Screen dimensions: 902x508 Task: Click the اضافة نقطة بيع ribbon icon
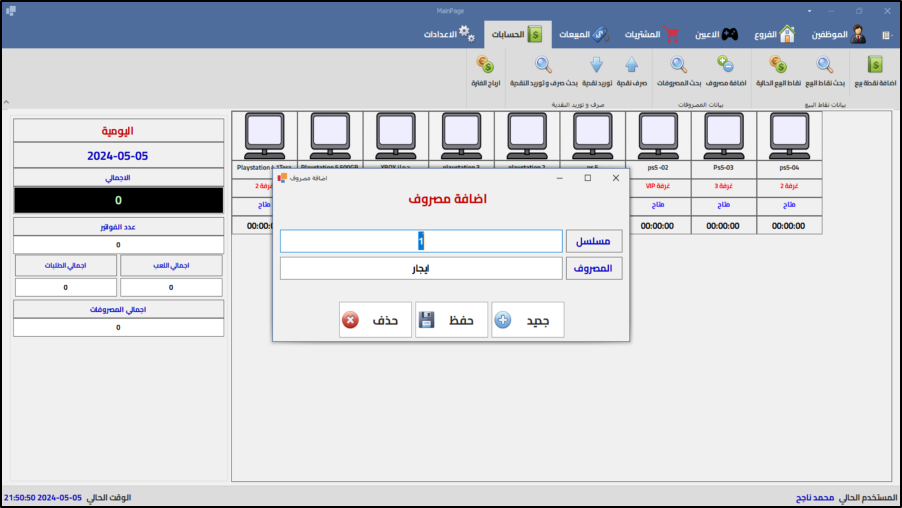875,66
